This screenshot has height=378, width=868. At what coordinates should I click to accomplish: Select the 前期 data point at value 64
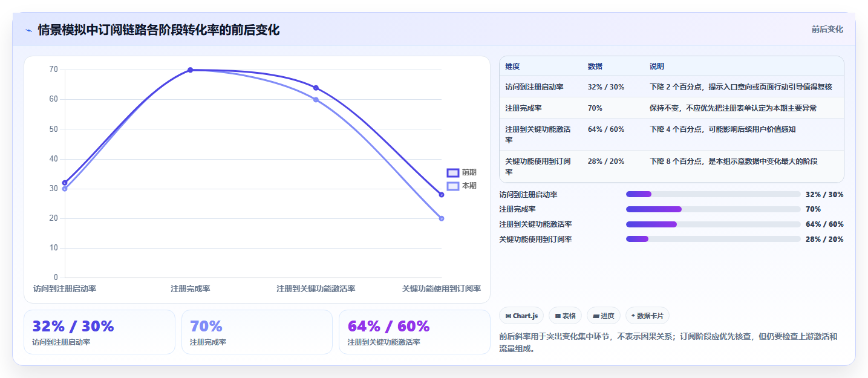(316, 88)
